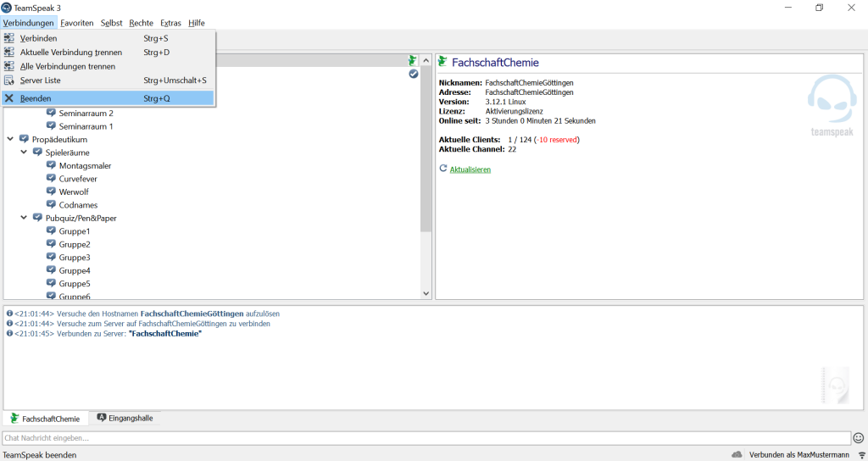This screenshot has width=868, height=461.
Task: Select the Gruppe2 channel
Action: [75, 245]
